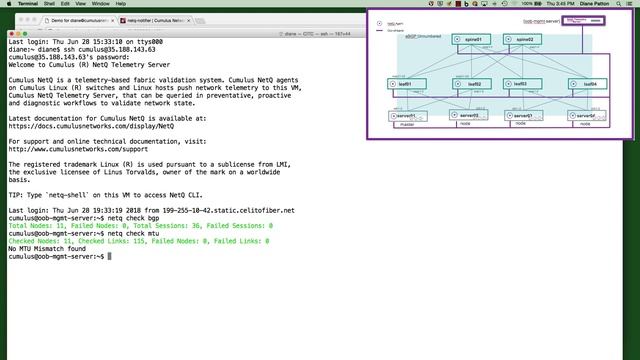Click 'No MTU Mismatch found' line
Image resolution: width=640 pixels, height=360 pixels.
click(x=47, y=249)
